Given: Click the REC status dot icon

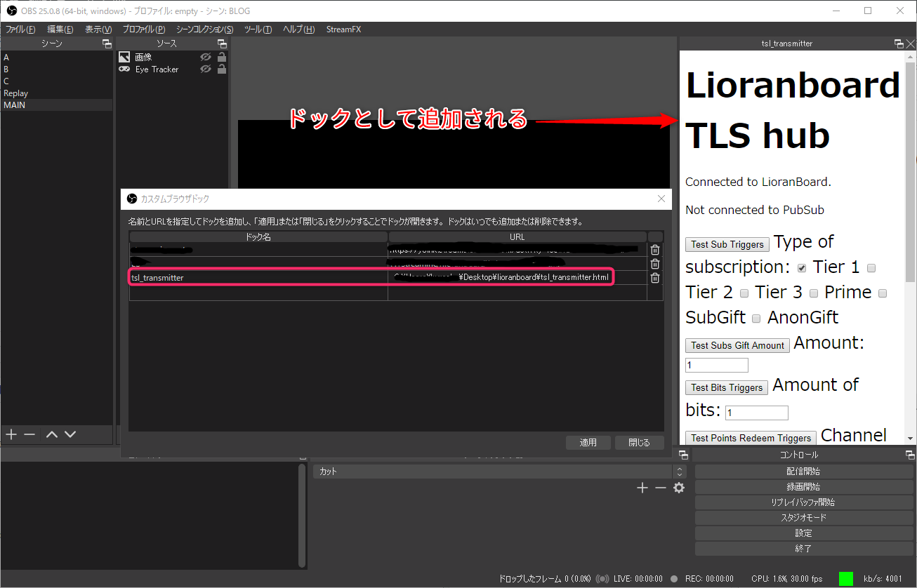Looking at the screenshot, I should 674,579.
